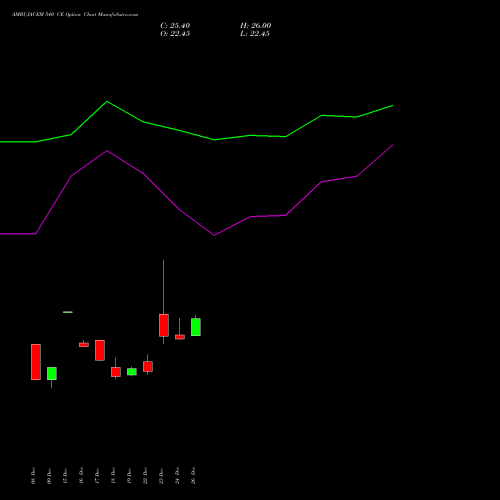Click the open value O: 22.45
This screenshot has height=500, width=500.
point(175,34)
